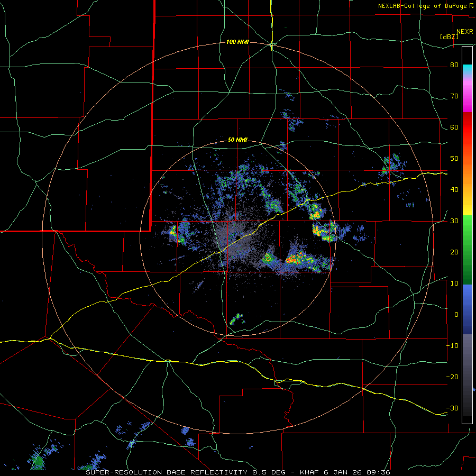
Task: Click the 100 NMI range ring label
Action: (x=237, y=42)
